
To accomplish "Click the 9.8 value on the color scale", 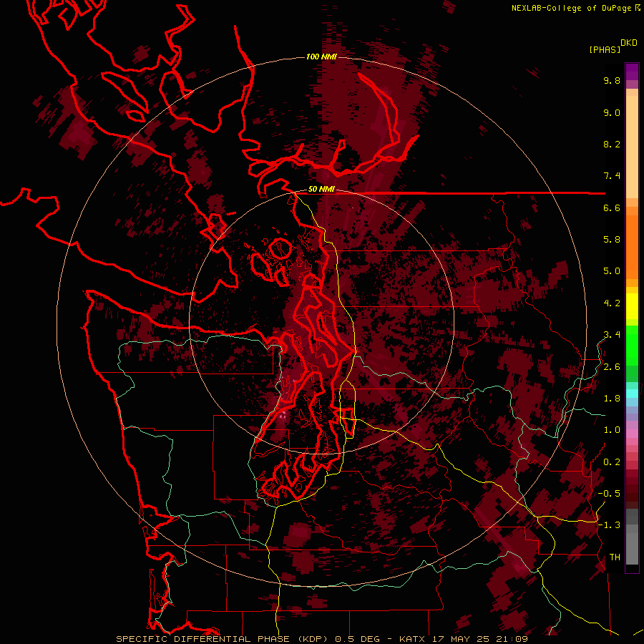I will (612, 80).
